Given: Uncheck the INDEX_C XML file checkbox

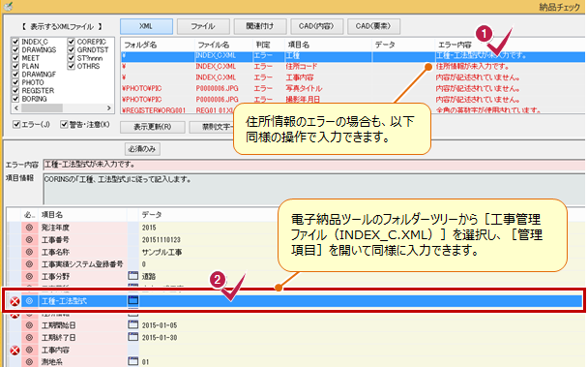Looking at the screenshot, I should click(x=15, y=42).
